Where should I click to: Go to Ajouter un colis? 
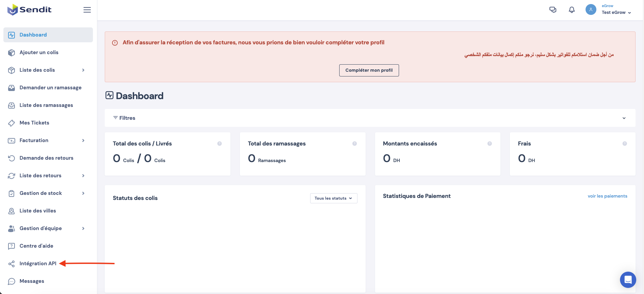(x=39, y=52)
